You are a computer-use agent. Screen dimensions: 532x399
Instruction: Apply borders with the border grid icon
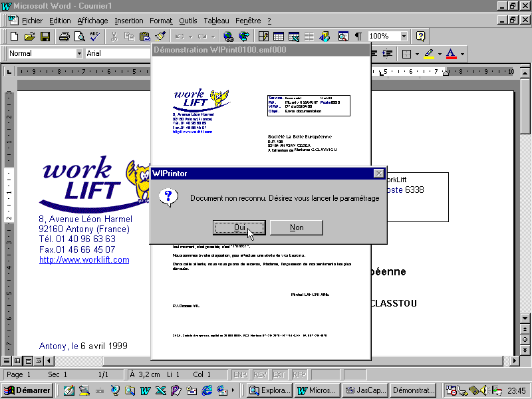click(406, 54)
